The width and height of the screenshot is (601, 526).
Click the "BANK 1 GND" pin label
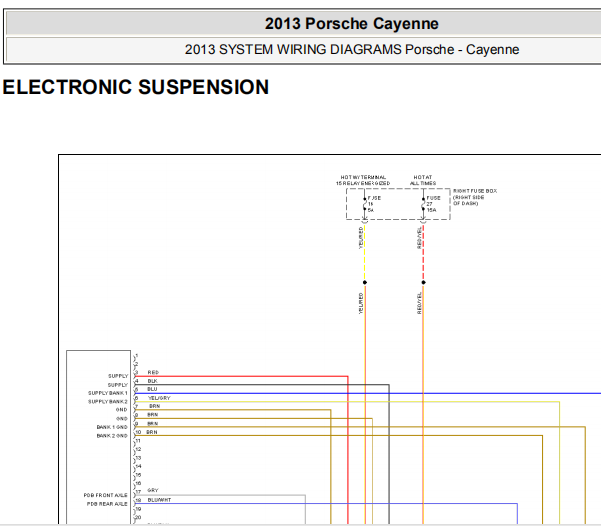[112, 427]
